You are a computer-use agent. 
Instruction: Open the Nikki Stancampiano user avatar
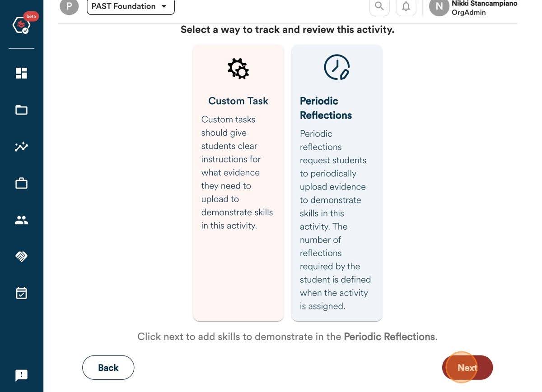pos(439,6)
